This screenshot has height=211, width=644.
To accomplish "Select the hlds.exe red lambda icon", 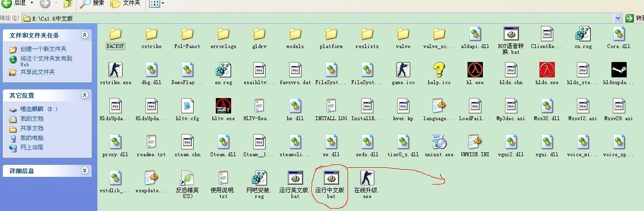I will click(547, 70).
